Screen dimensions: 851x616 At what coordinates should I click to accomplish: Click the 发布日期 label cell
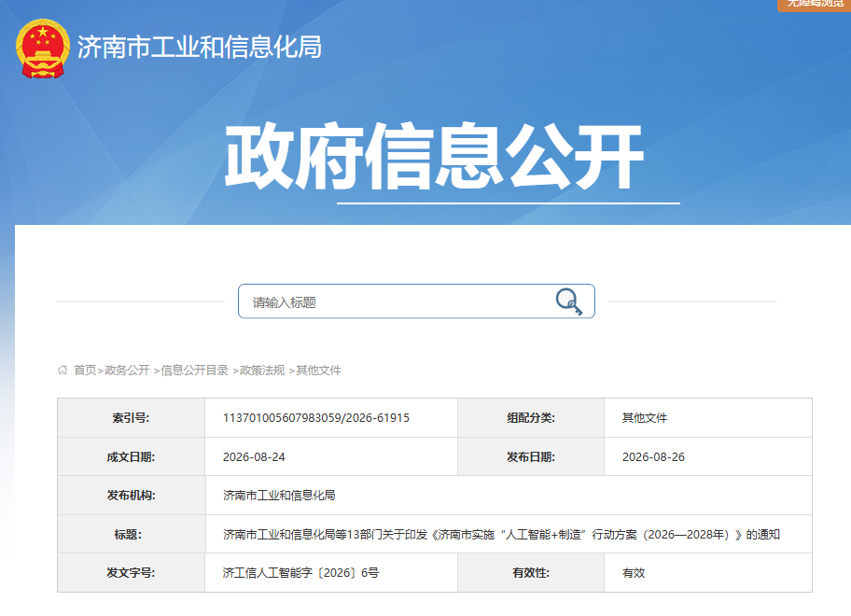[x=531, y=457]
